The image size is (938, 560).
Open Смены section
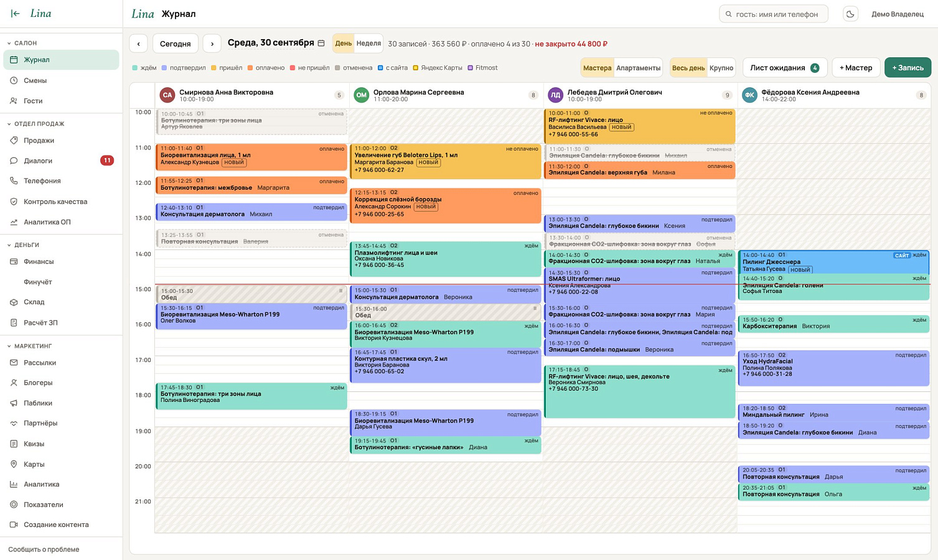coord(61,80)
